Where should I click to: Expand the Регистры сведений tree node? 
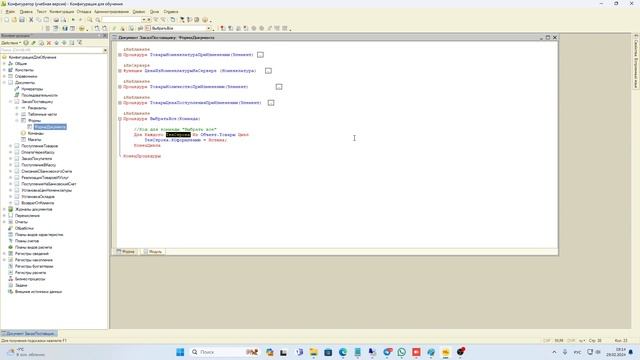pyautogui.click(x=4, y=254)
